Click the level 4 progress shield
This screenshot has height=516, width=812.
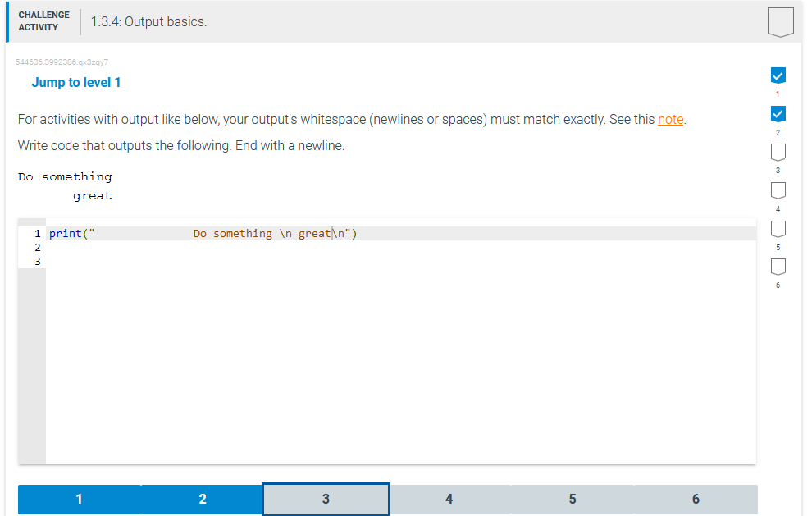click(777, 190)
